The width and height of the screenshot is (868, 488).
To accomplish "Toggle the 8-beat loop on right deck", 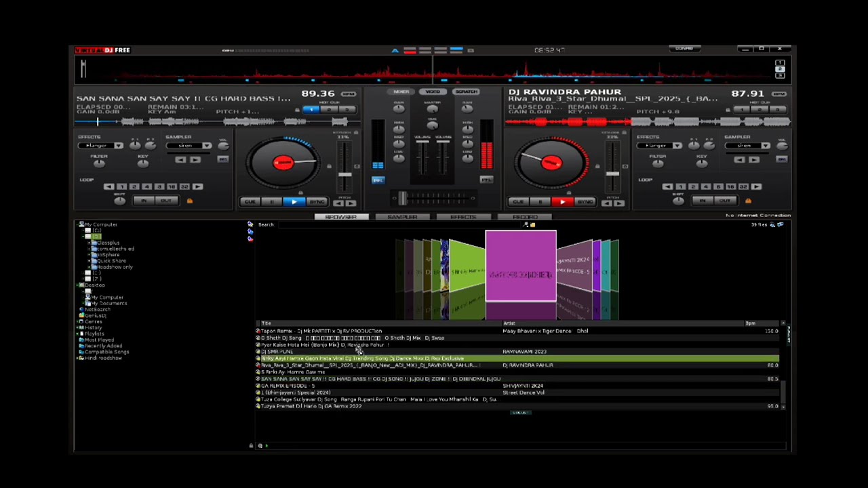I will pyautogui.click(x=718, y=186).
